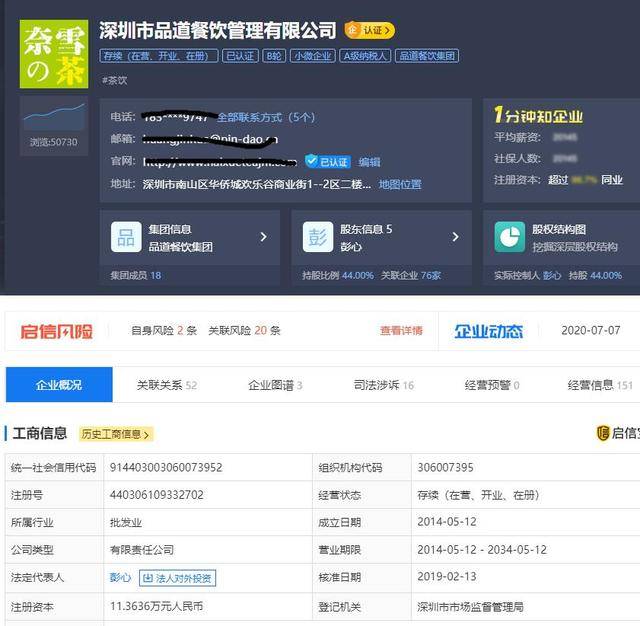Open 全部联系方式（5个） link

tap(266, 118)
